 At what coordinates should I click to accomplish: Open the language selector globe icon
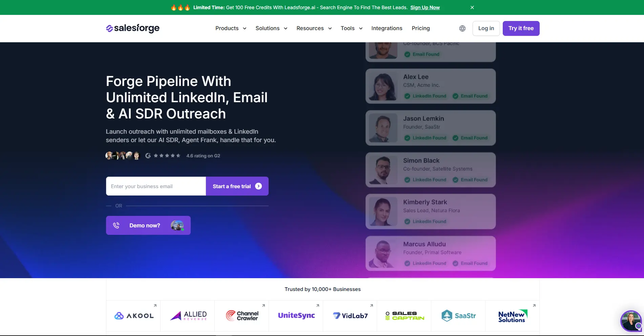[x=462, y=28]
